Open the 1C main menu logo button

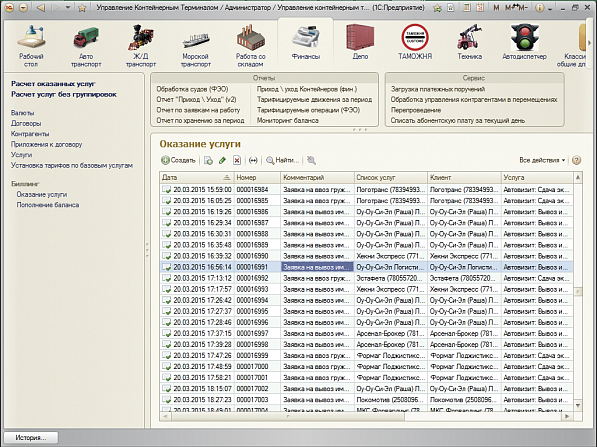pos(10,8)
